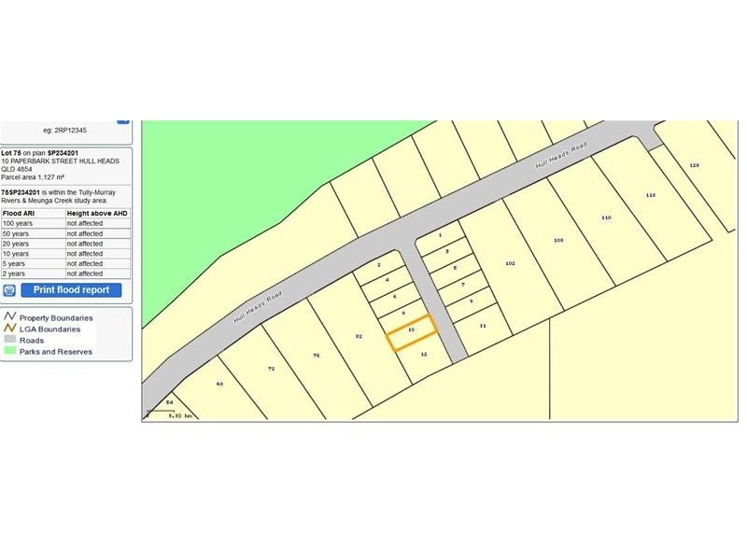Screen dimensions: 747x560
Task: Click parcel 60 near bottom left of map
Action: tap(219, 383)
